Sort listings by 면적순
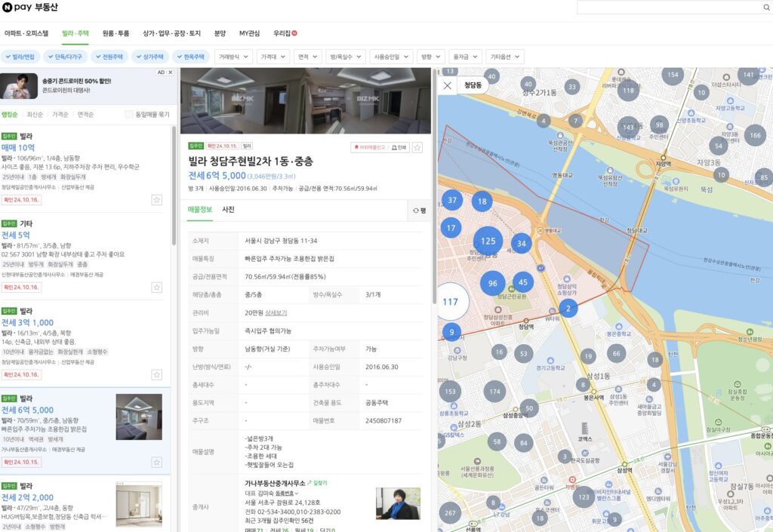The height and width of the screenshot is (532, 773). 85,114
